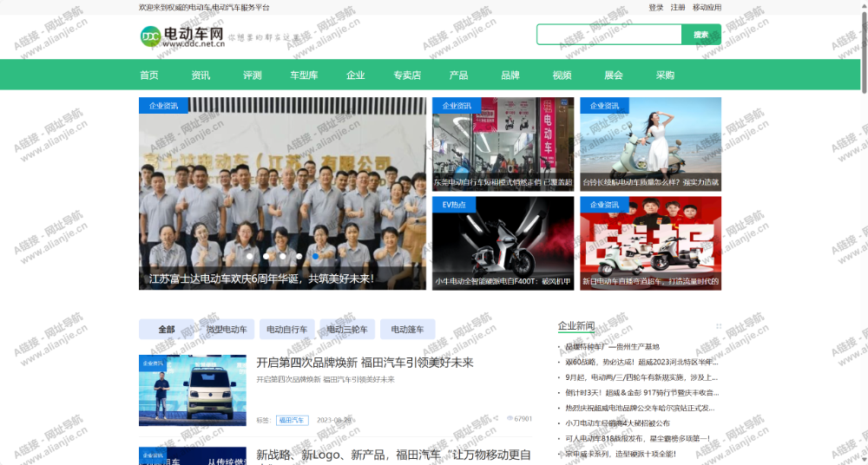Viewport: 868px width, 465px height.
Task: Select the third carousel dot indicator
Action: tap(282, 256)
